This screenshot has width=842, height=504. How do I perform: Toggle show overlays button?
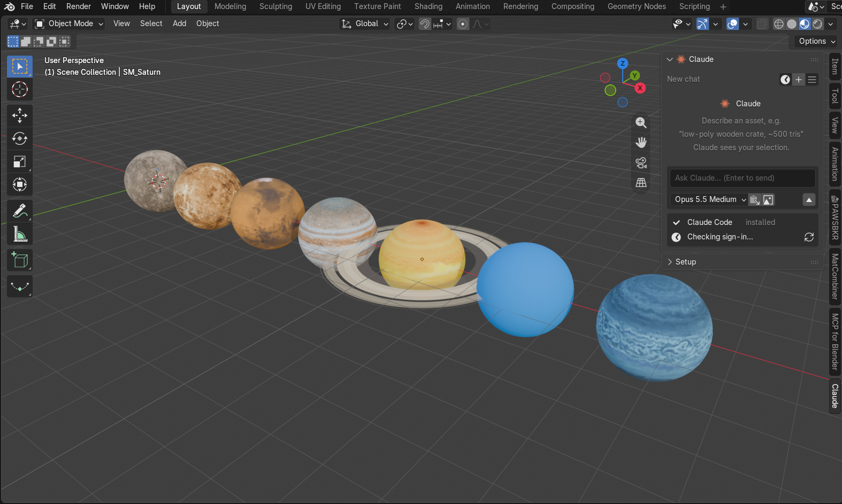coord(732,24)
